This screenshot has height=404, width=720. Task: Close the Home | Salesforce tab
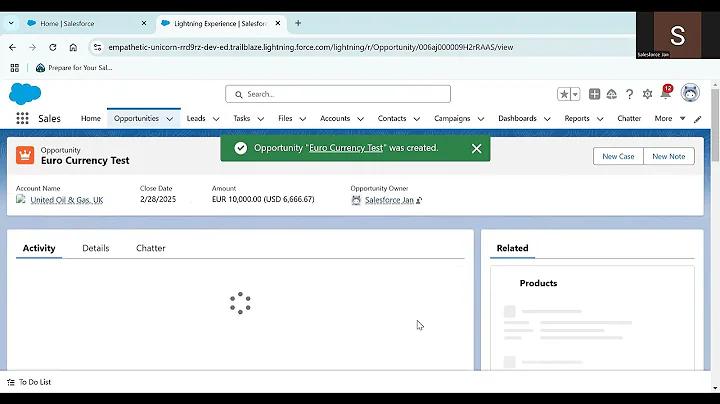click(x=144, y=23)
